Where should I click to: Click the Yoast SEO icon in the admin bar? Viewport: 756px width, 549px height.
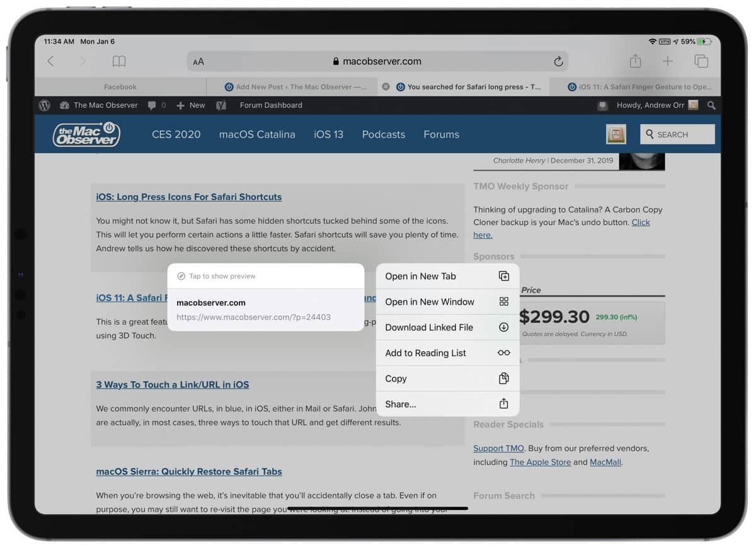pyautogui.click(x=221, y=105)
